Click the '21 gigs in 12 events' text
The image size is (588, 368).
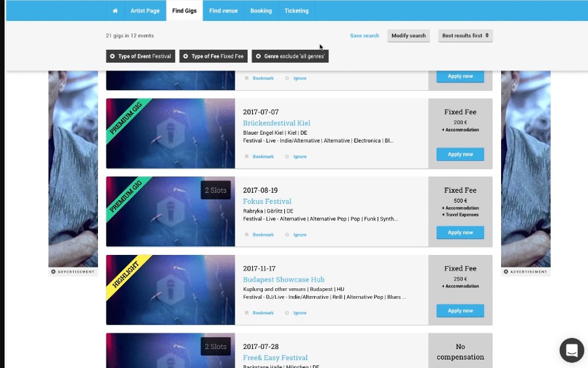[x=130, y=36]
